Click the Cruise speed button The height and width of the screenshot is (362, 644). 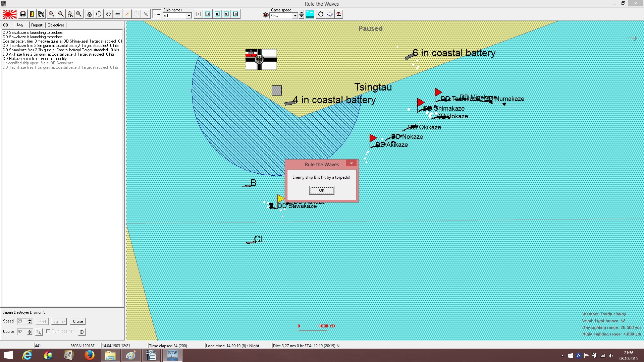coord(78,321)
